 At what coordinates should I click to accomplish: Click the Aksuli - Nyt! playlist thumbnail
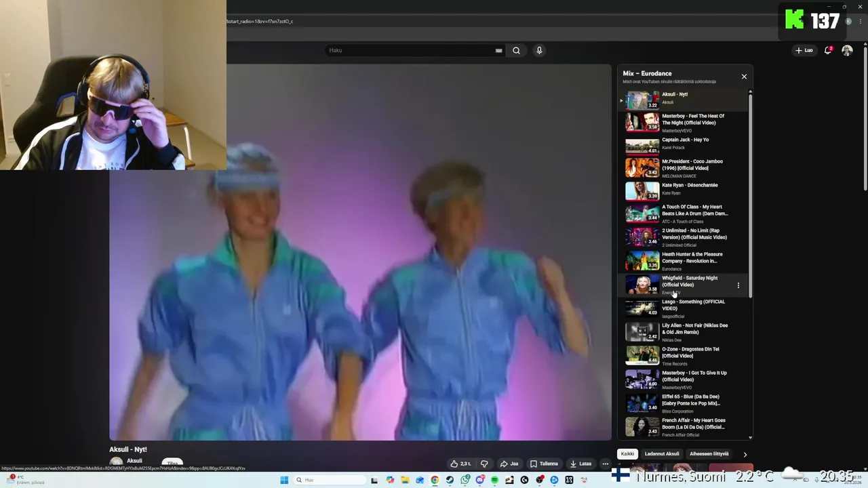[642, 100]
